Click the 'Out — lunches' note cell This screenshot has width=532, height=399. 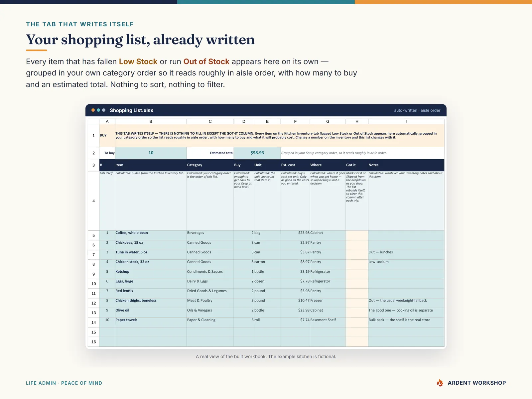[x=406, y=255]
